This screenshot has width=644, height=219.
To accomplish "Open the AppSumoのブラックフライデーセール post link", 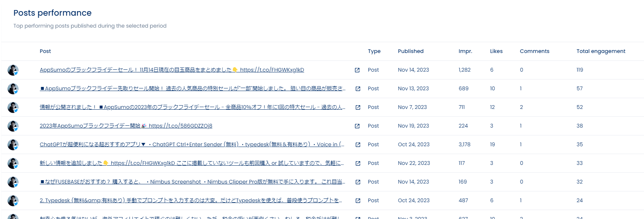I will pos(172,70).
